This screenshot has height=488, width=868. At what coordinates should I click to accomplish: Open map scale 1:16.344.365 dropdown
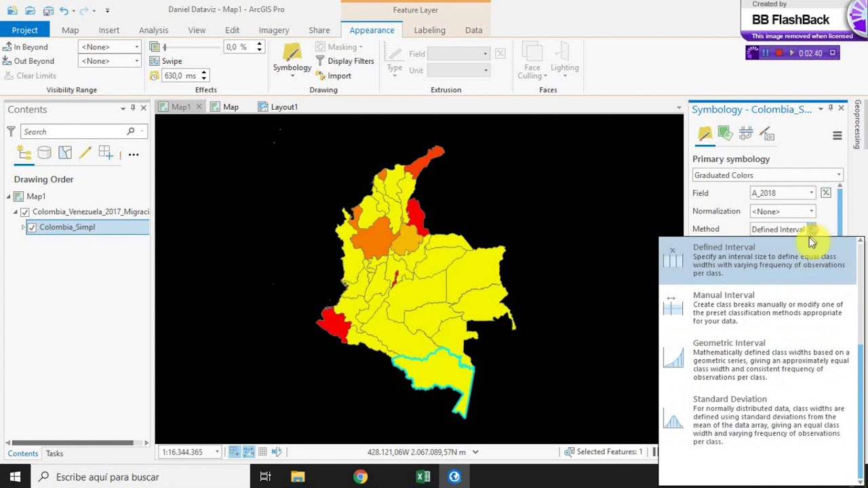click(217, 452)
